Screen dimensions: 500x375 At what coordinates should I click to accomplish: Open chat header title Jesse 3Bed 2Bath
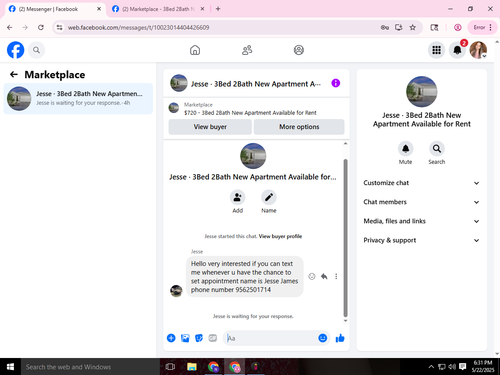pos(256,84)
